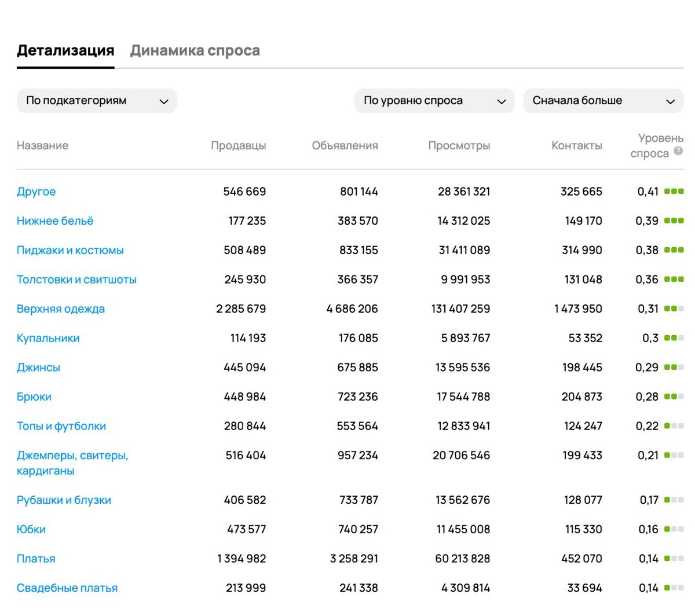This screenshot has width=695, height=616.
Task: Expand the По уровню спроса dropdown
Action: pos(434,101)
